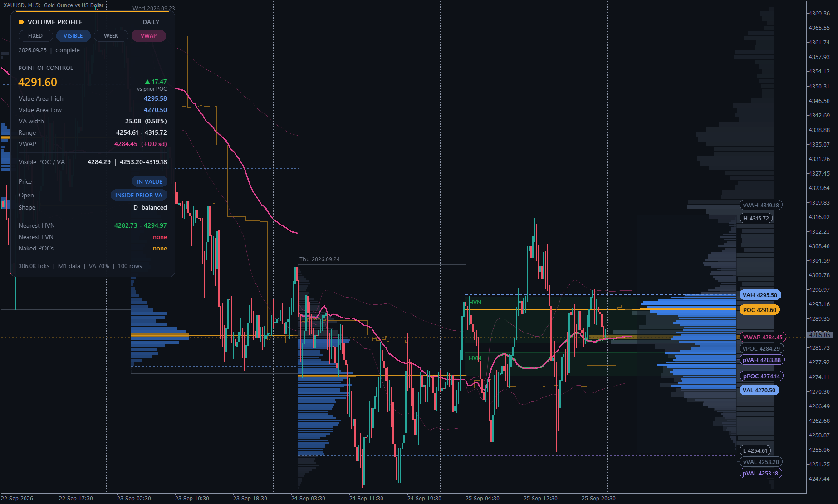Toggle the VWAP button in panel

pos(148,36)
